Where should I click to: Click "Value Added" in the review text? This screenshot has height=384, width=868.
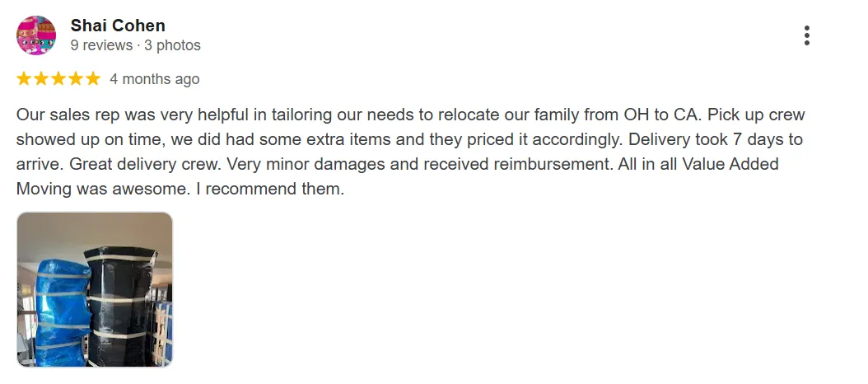[x=728, y=164]
